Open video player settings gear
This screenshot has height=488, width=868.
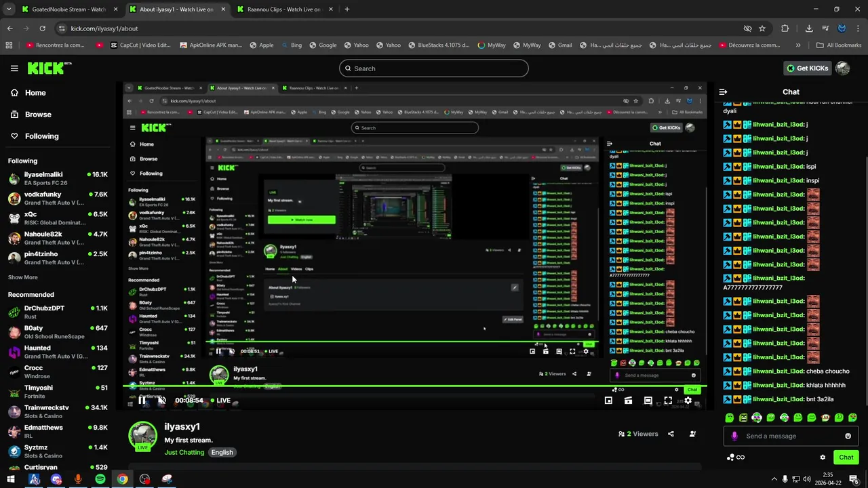tap(688, 401)
